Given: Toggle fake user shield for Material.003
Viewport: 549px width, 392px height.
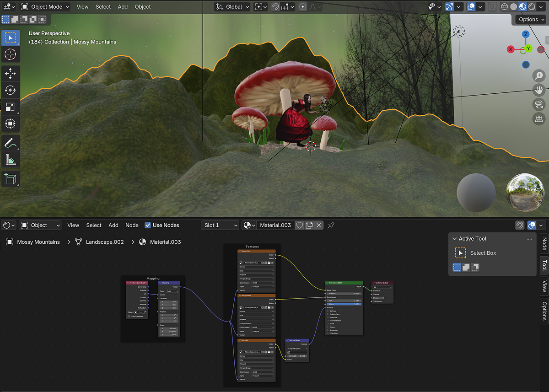Looking at the screenshot, I should [299, 225].
